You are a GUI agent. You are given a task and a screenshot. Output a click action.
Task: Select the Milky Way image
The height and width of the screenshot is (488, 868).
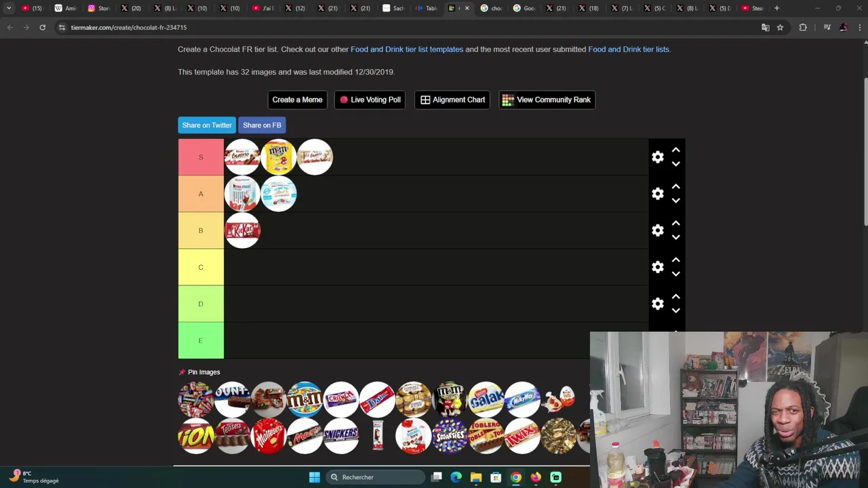click(x=522, y=399)
